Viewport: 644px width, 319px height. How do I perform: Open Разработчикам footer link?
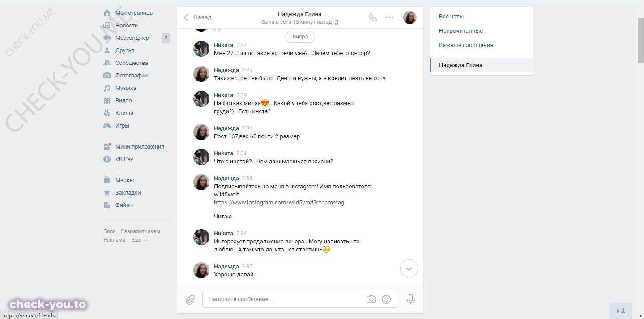(141, 231)
